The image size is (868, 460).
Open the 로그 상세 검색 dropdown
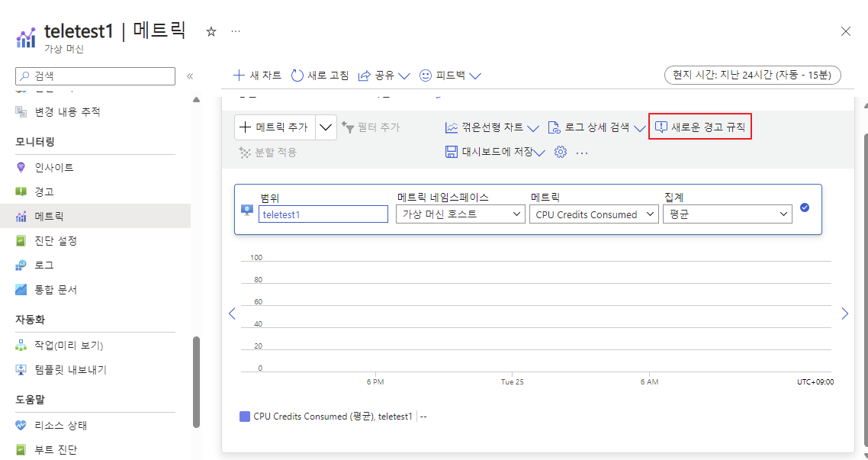[596, 127]
